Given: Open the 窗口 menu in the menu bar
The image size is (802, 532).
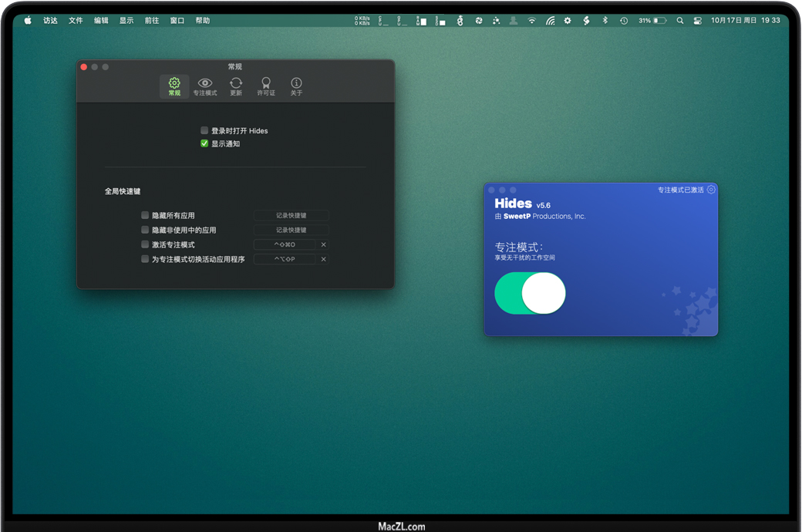Looking at the screenshot, I should pyautogui.click(x=177, y=21).
